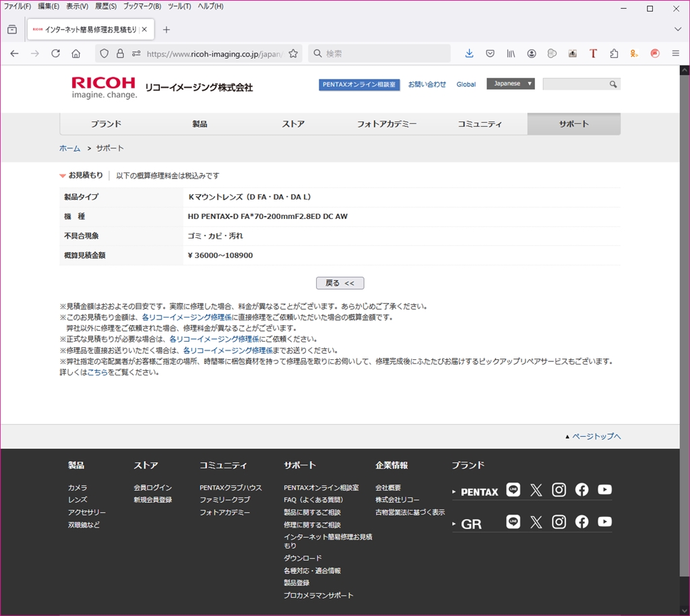Viewport: 690px width, 616px height.
Task: Open PENTAX Facebook icon
Action: pos(582,490)
